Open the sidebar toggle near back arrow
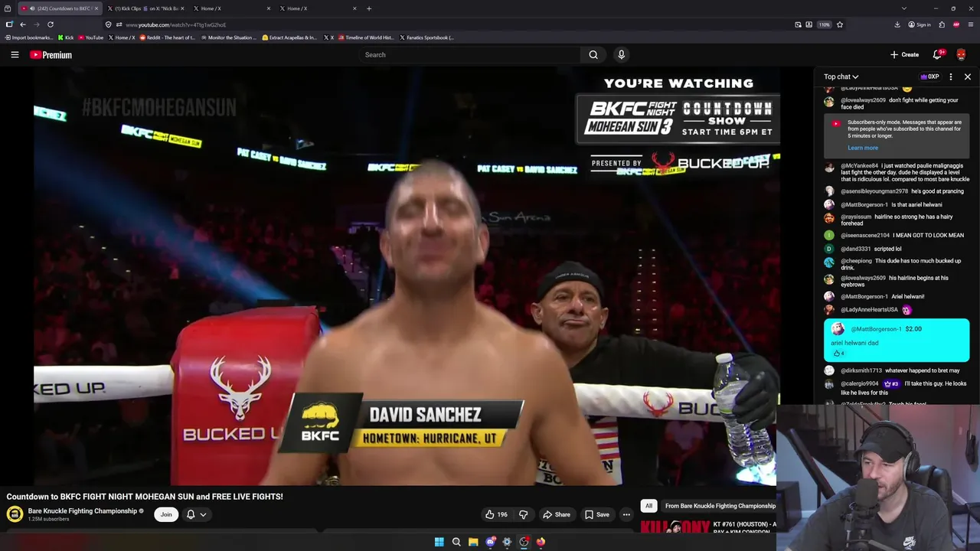Viewport: 980px width, 551px height. [x=9, y=24]
